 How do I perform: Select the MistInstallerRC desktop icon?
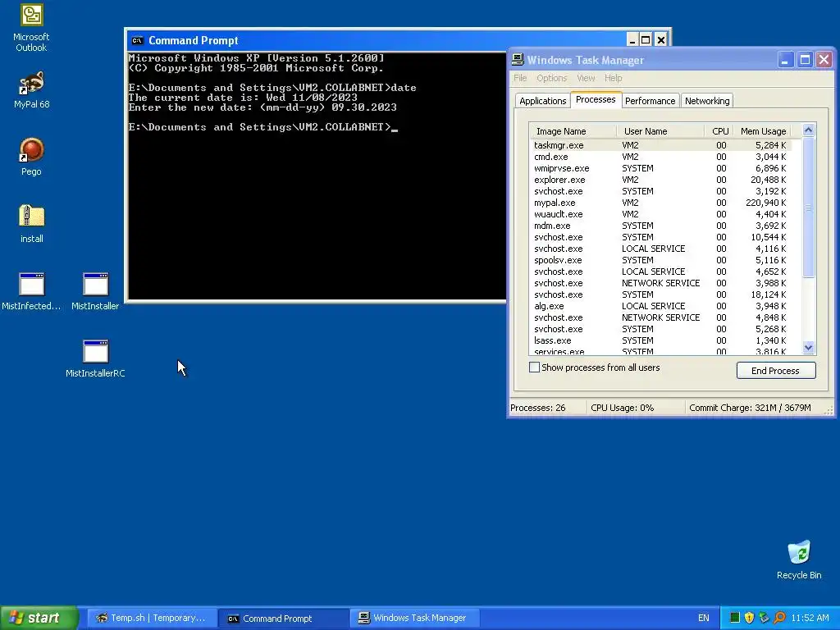tap(95, 359)
